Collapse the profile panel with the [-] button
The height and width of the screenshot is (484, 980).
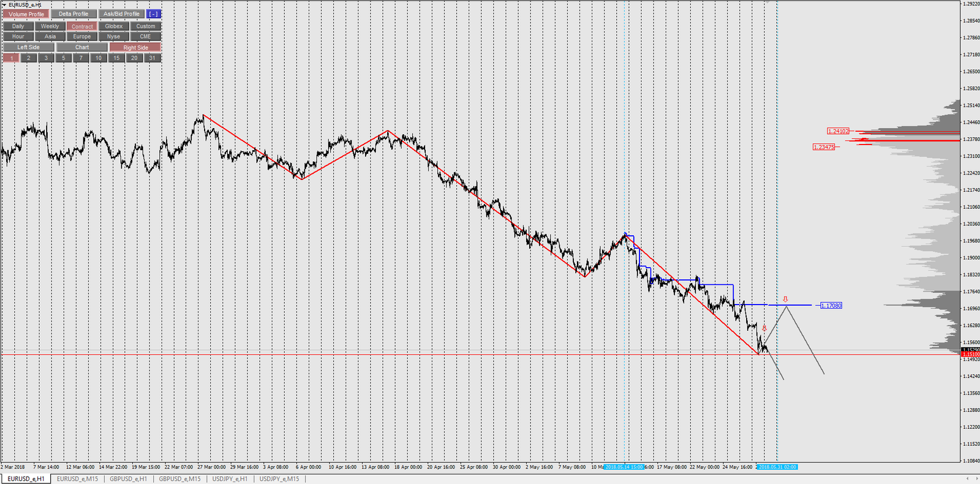tap(153, 14)
